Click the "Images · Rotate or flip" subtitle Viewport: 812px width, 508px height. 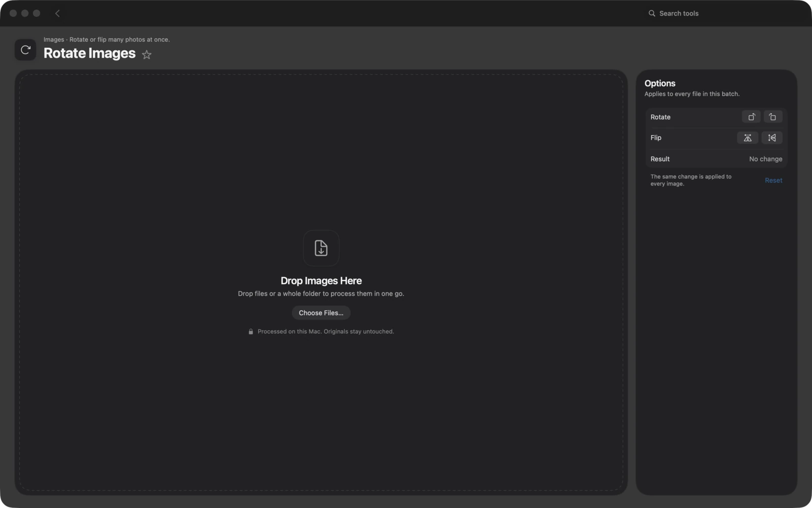(107, 40)
